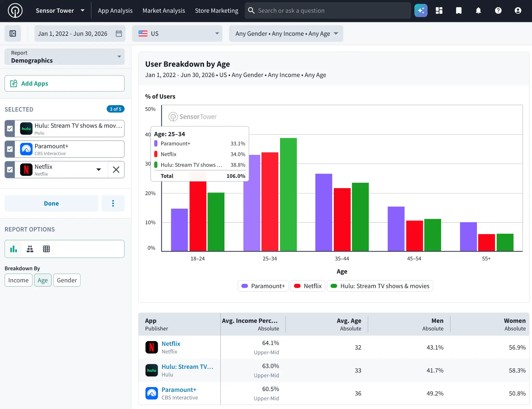Open the date range picker field

[80, 33]
